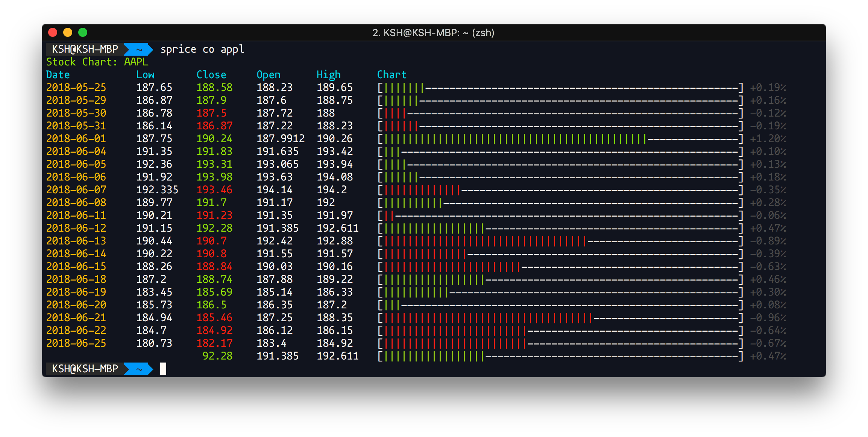Click the high value 193.42
The image size is (868, 437).
(335, 151)
